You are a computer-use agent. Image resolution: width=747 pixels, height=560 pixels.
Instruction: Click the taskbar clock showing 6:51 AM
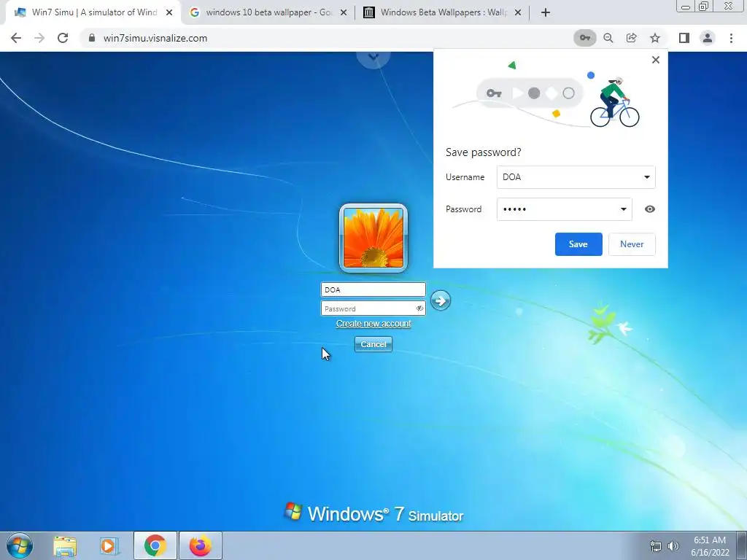(710, 546)
